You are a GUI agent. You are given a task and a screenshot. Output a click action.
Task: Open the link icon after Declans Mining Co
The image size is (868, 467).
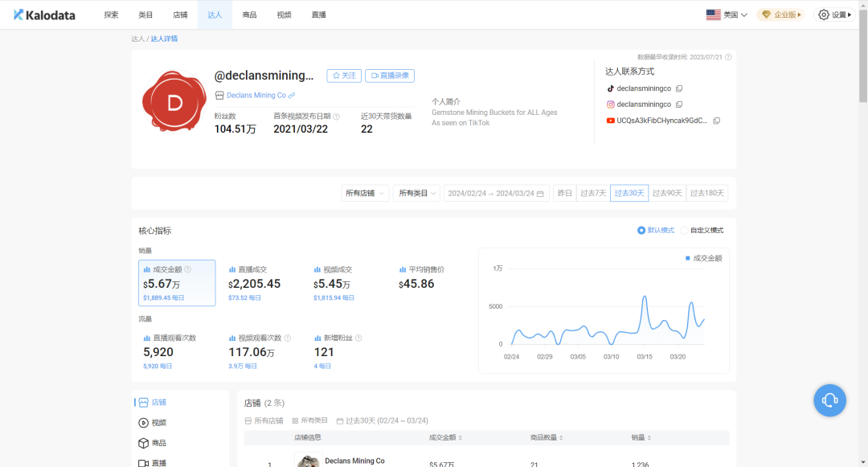click(292, 96)
